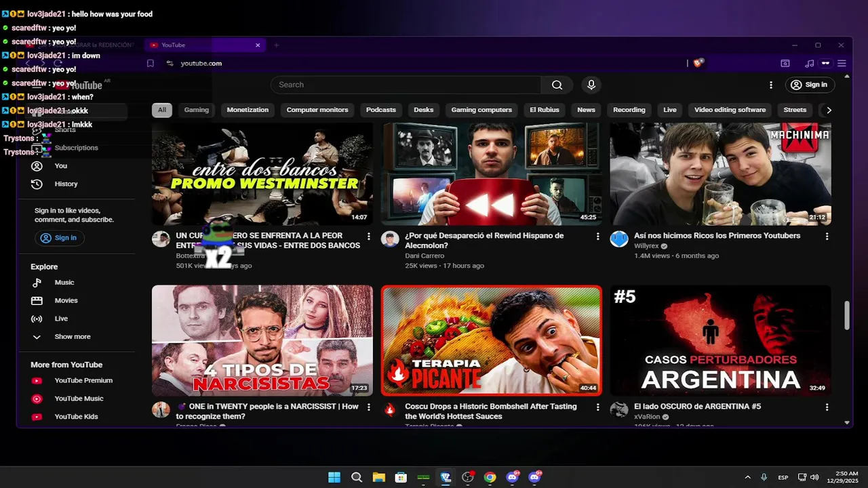Click the Brave Shields lion icon
Viewport: 868px width, 488px height.
pos(698,63)
